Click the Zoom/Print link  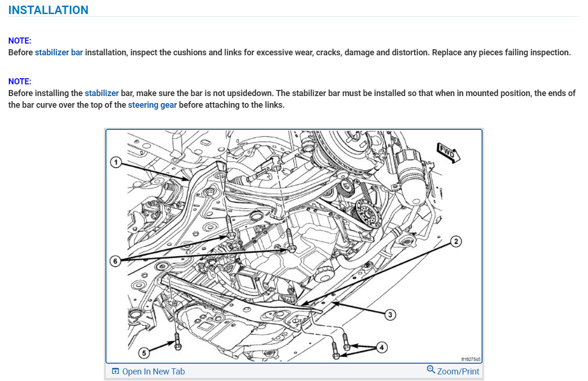[x=458, y=372]
